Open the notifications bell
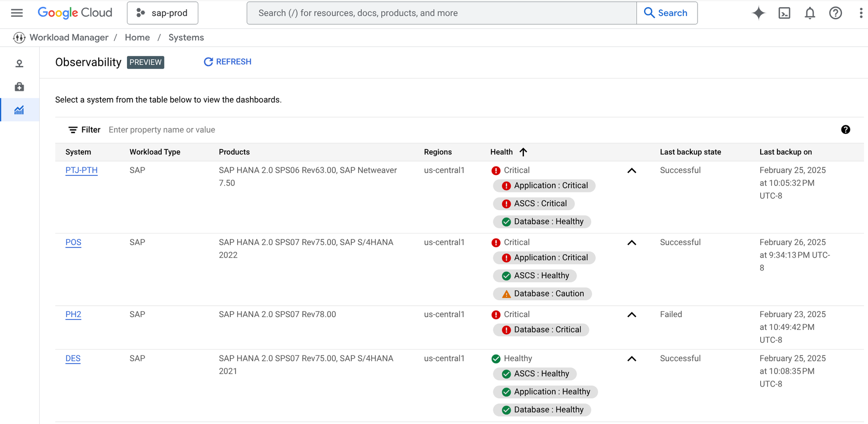The height and width of the screenshot is (424, 868). pos(810,13)
